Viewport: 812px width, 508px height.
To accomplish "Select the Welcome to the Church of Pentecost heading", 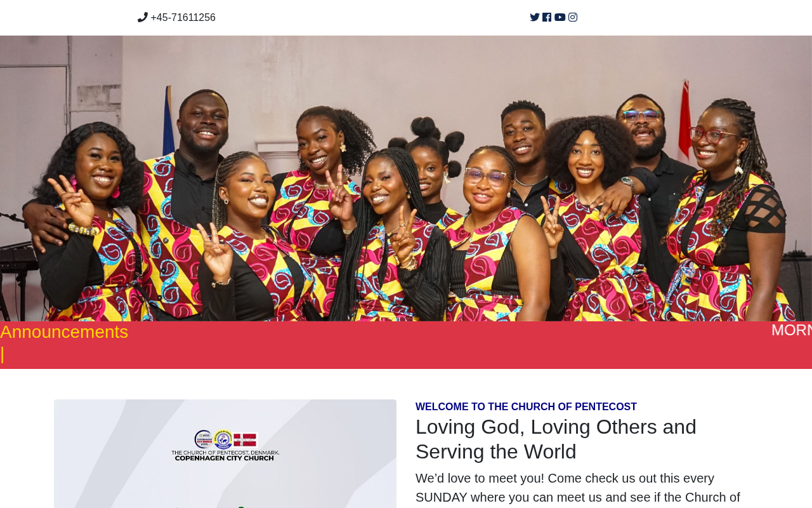I will (x=526, y=407).
